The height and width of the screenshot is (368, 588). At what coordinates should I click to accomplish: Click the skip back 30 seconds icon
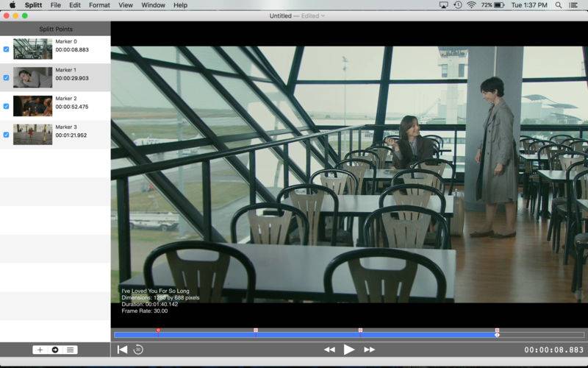[x=138, y=350]
